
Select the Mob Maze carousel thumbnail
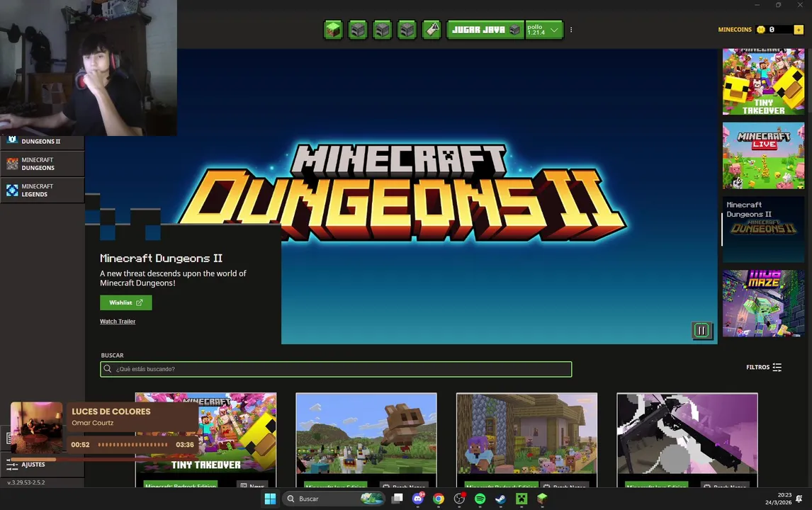point(763,303)
